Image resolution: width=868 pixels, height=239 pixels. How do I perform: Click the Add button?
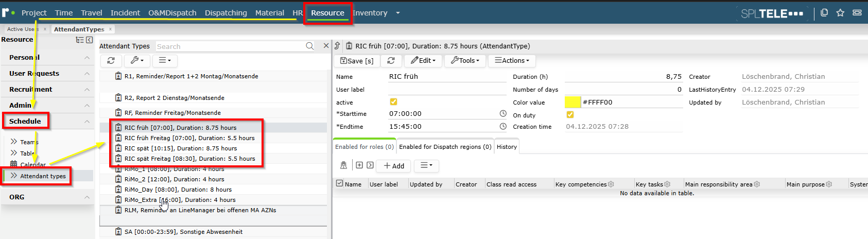pos(394,165)
